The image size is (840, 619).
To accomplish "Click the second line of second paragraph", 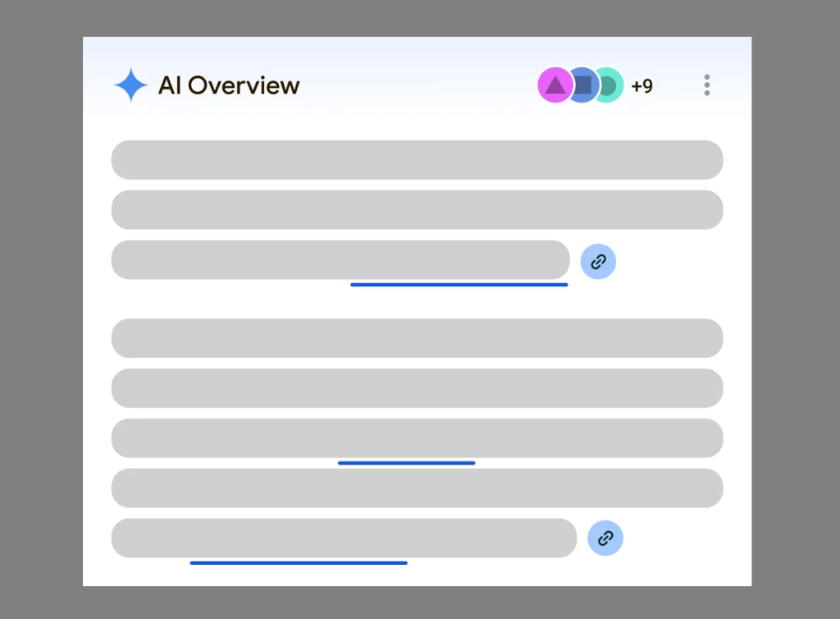I will point(418,388).
